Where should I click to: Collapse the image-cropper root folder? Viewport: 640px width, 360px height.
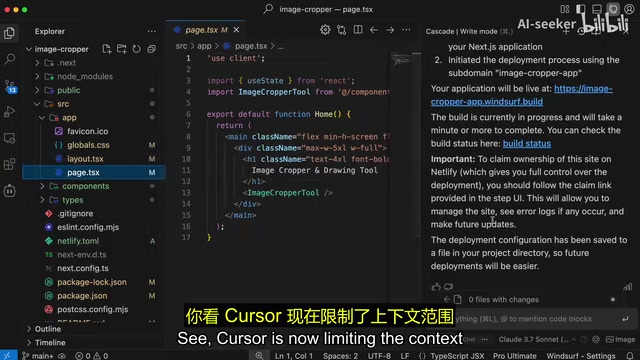28,49
